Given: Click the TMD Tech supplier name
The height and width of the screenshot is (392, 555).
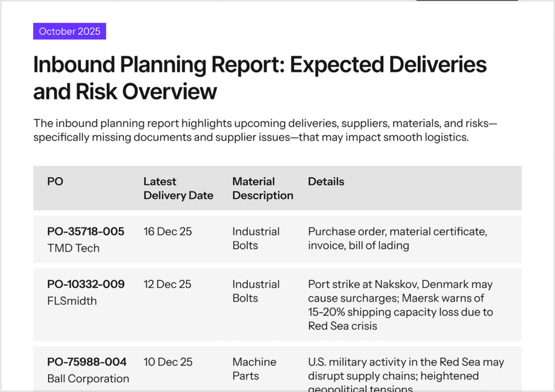Looking at the screenshot, I should tap(74, 248).
